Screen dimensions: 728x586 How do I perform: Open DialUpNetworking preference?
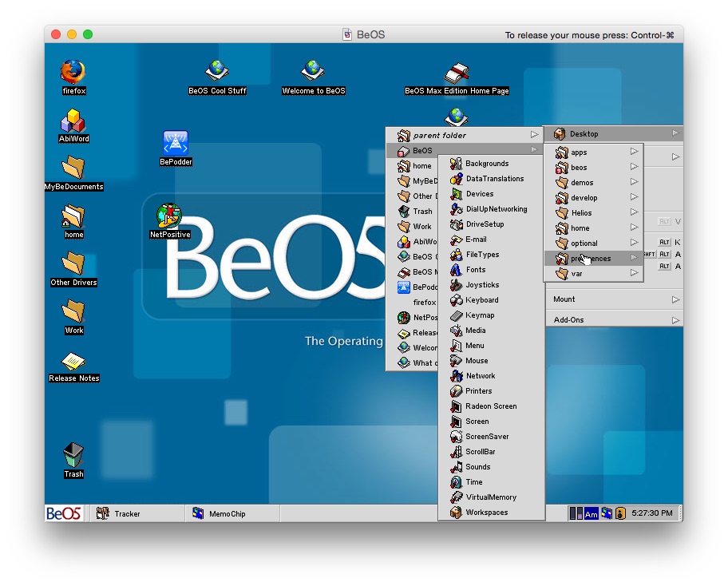491,209
